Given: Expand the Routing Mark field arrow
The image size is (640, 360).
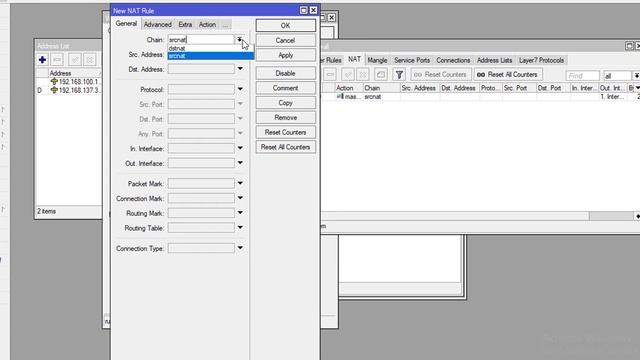Looking at the screenshot, I should coord(240,213).
